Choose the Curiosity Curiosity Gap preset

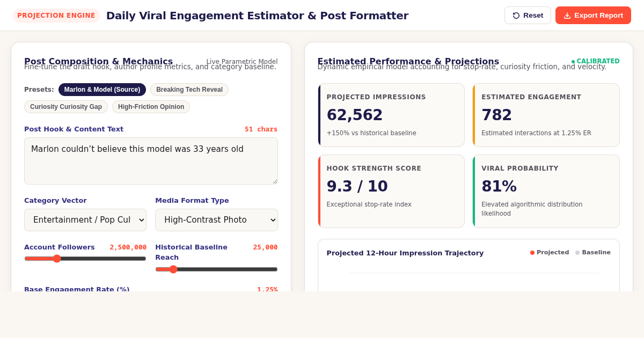pos(66,107)
